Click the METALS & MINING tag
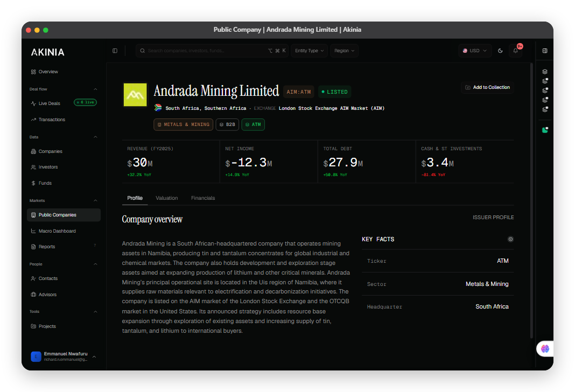The image size is (575, 392). [x=184, y=125]
